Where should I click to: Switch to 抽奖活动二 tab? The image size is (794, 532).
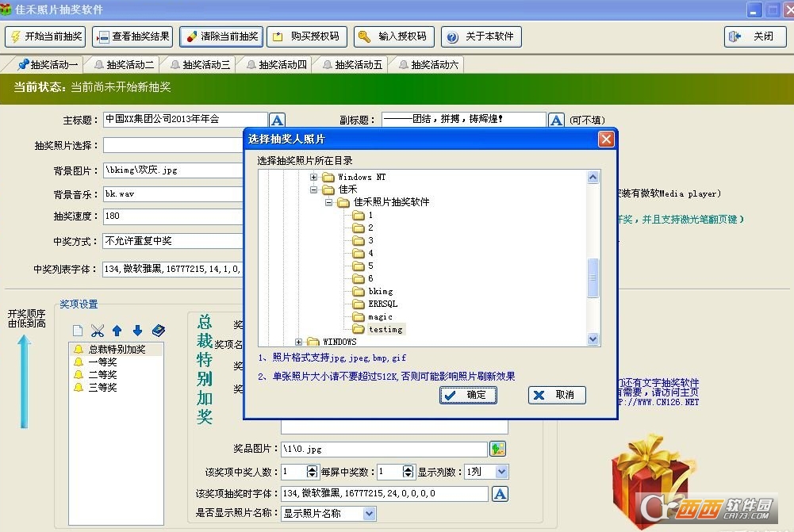[x=124, y=65]
